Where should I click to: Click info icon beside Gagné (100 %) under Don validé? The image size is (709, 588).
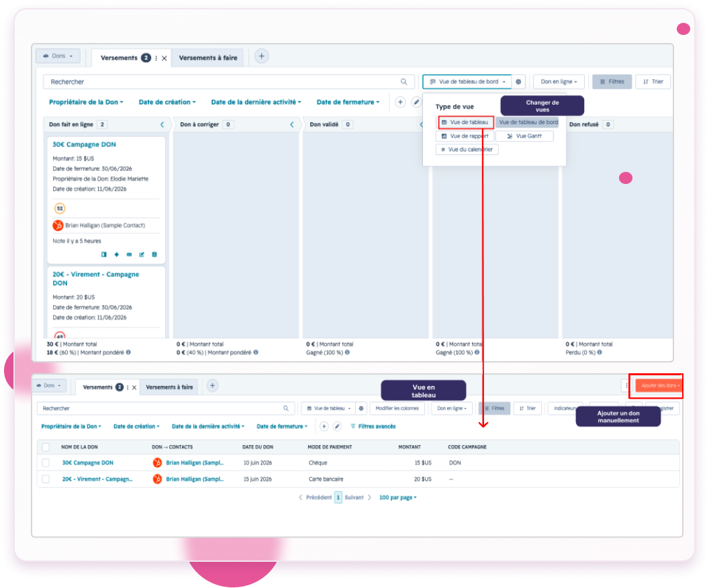pos(347,352)
